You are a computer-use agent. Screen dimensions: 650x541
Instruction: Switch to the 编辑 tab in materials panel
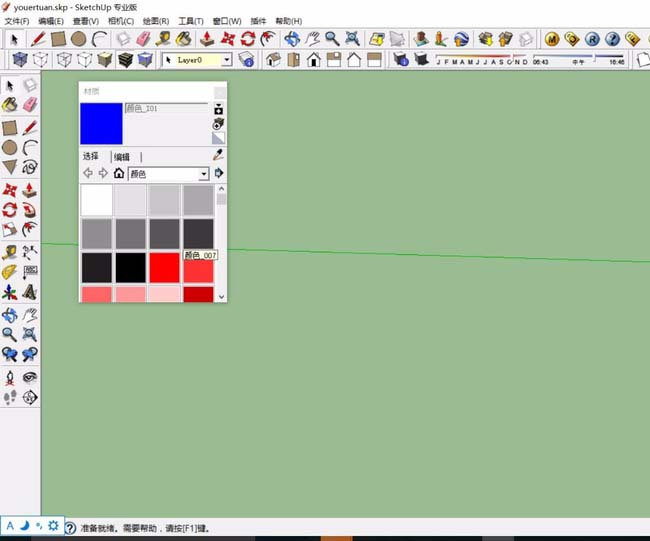tap(122, 157)
